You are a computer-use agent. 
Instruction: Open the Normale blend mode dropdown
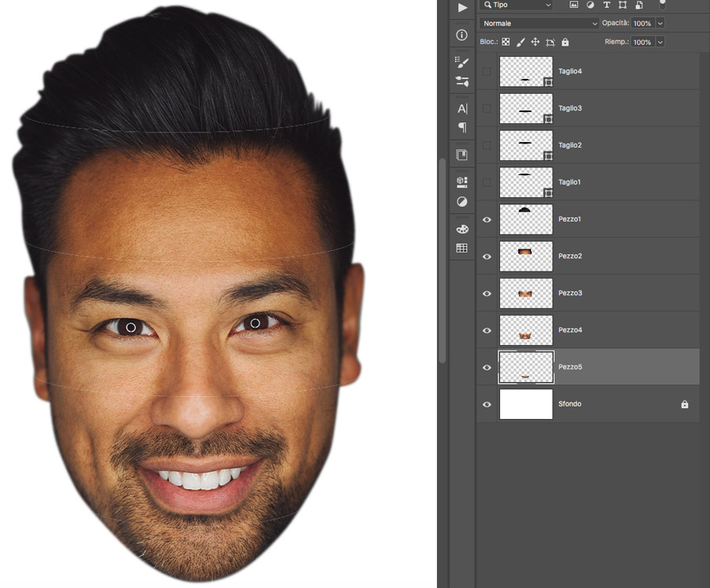pos(540,23)
